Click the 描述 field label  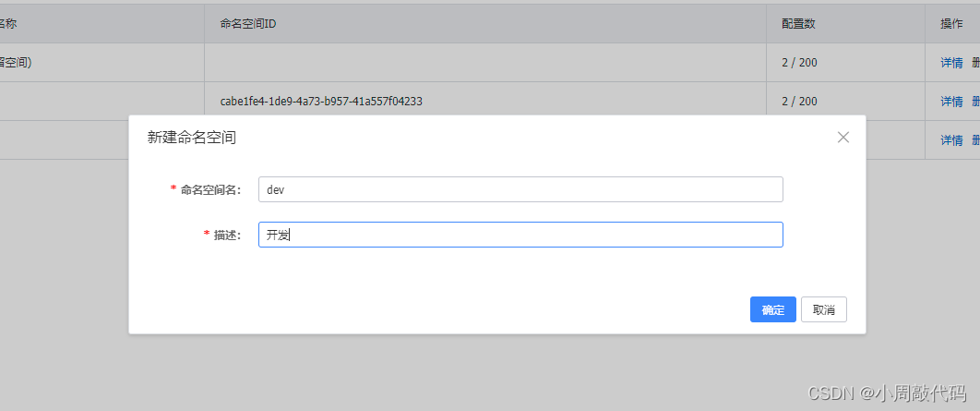(226, 235)
